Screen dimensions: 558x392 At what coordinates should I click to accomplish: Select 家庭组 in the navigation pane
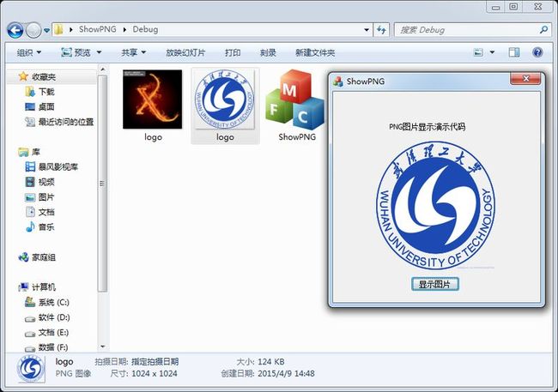click(x=44, y=257)
